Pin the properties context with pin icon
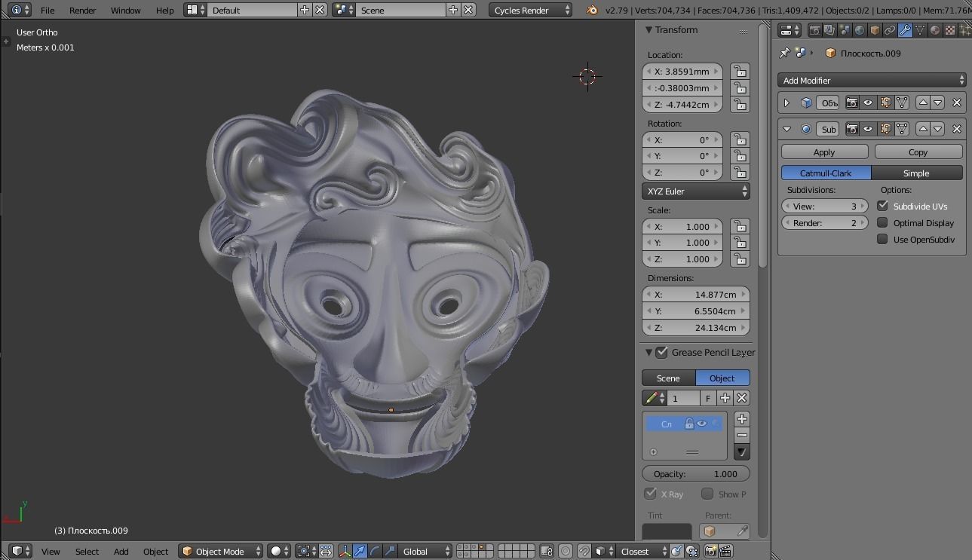Image resolution: width=972 pixels, height=560 pixels. click(785, 53)
